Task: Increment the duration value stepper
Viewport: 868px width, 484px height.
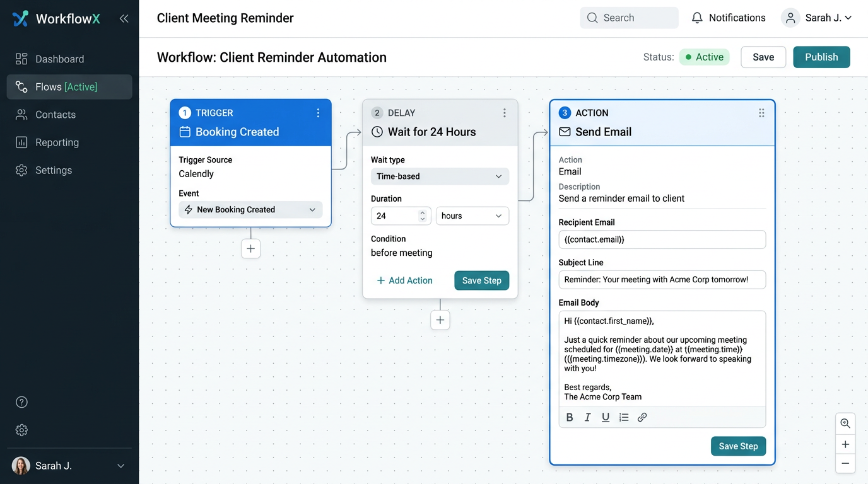Action: pyautogui.click(x=423, y=212)
